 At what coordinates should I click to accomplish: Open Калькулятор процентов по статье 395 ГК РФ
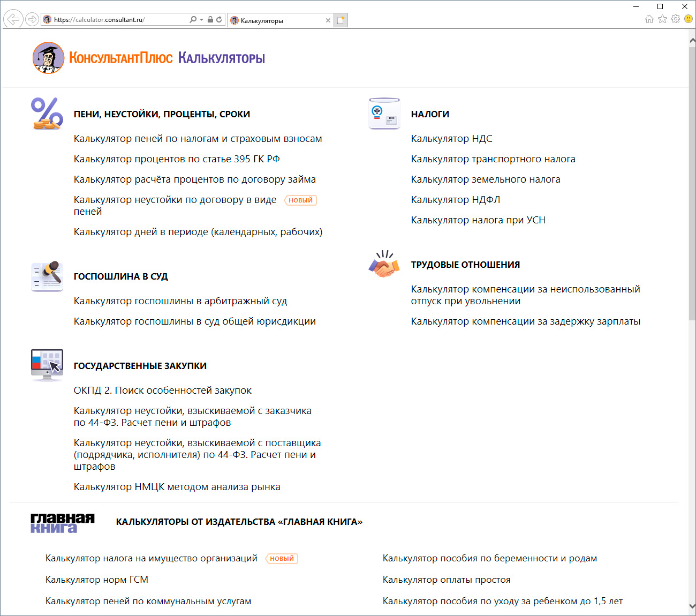tap(177, 159)
